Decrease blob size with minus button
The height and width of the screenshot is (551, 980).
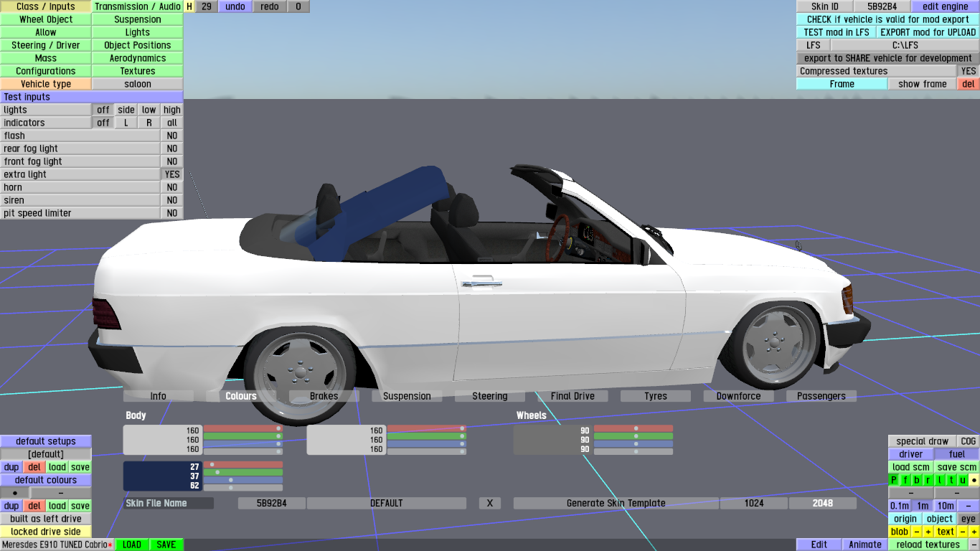(x=917, y=532)
